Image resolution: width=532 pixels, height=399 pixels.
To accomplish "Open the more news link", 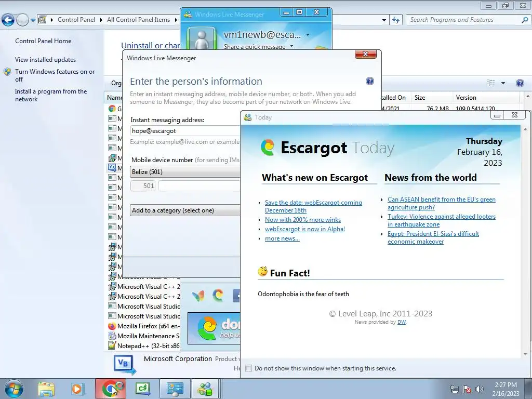I will click(282, 238).
